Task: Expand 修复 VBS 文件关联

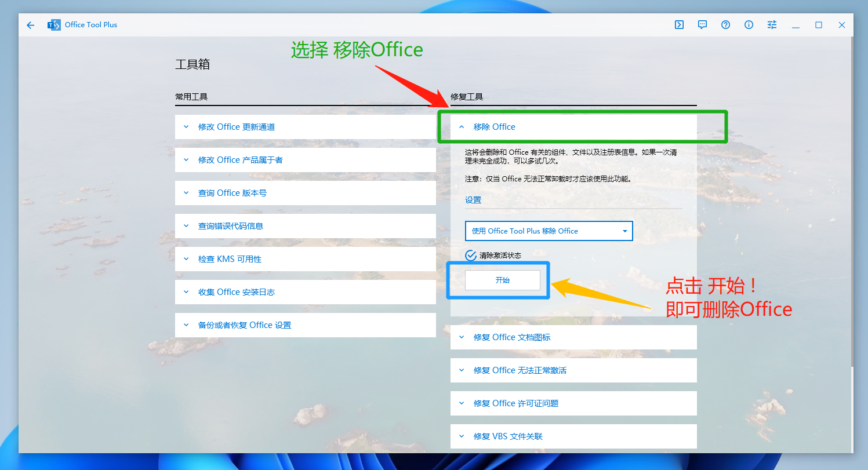Action: [x=573, y=436]
